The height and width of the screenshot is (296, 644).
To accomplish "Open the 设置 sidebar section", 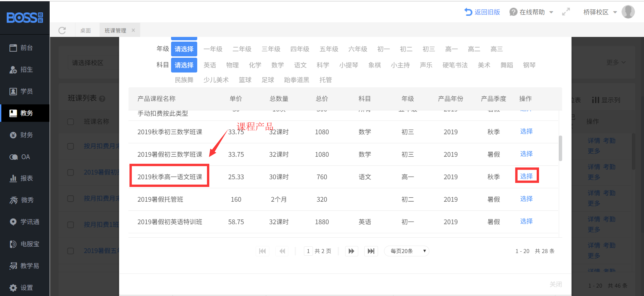I will point(25,288).
